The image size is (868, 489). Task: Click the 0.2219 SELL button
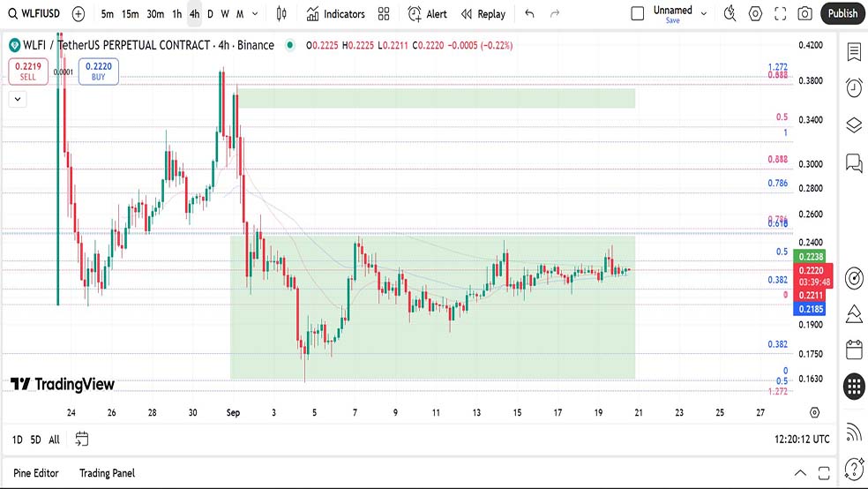coord(28,71)
